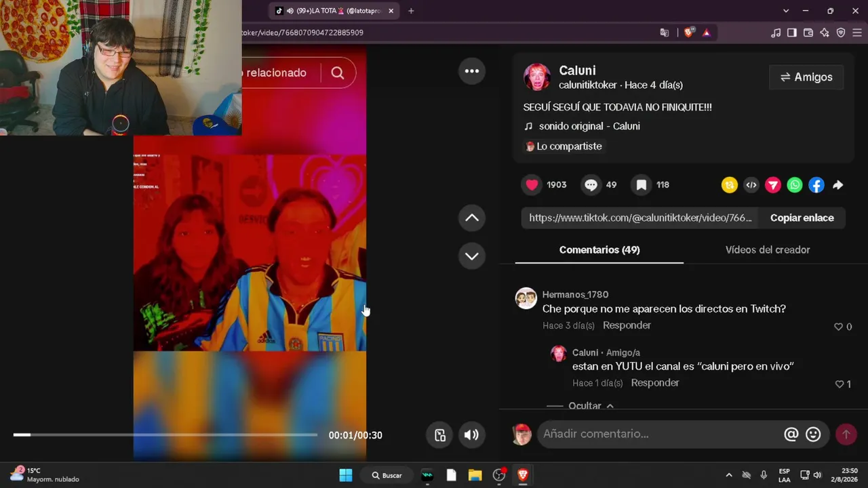Seek in the video progress bar
This screenshot has height=488, width=868.
click(165, 434)
